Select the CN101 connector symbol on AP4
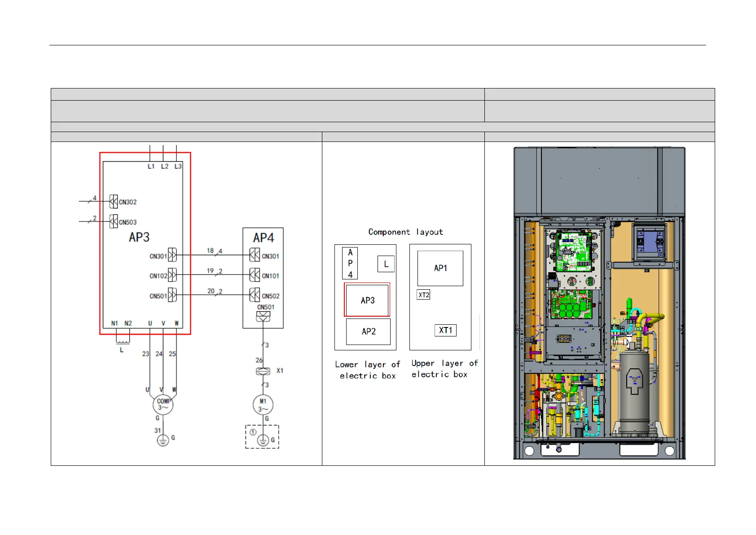The width and height of the screenshot is (756, 535). tap(255, 275)
